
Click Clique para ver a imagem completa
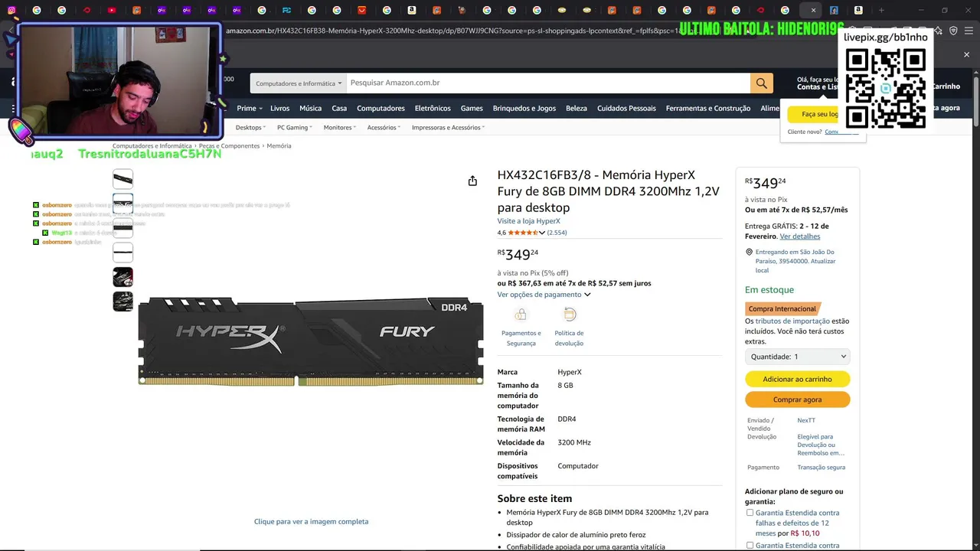[311, 522]
